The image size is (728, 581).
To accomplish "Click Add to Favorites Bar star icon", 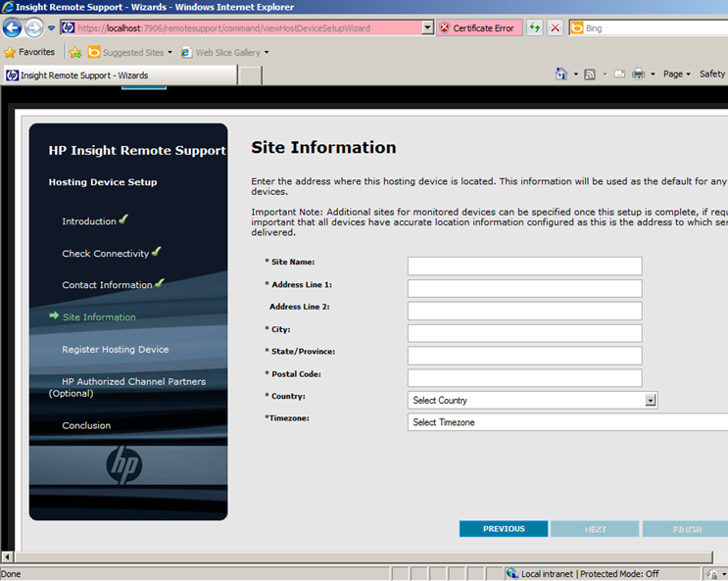I will [x=75, y=53].
